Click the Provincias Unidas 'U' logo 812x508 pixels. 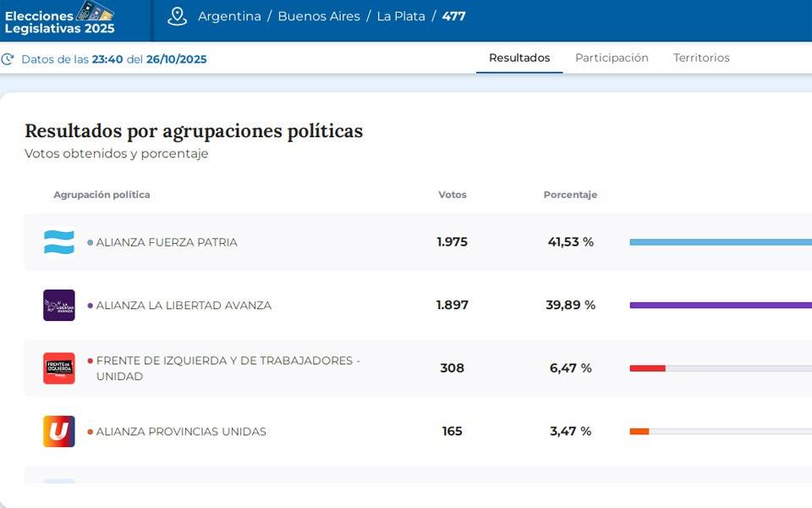click(59, 431)
